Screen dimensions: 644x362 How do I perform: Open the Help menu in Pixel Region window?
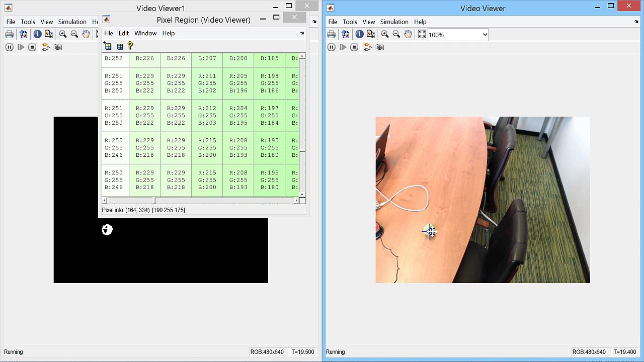click(x=169, y=33)
